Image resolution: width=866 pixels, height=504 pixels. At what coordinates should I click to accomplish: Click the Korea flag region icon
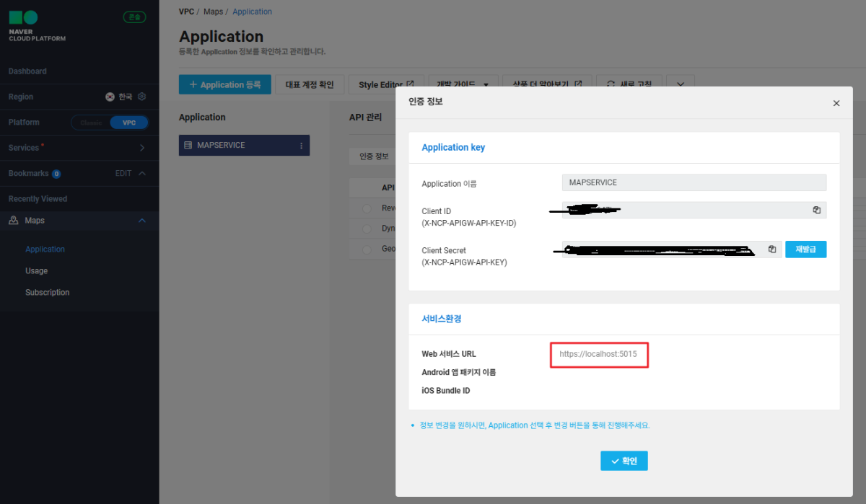point(110,97)
